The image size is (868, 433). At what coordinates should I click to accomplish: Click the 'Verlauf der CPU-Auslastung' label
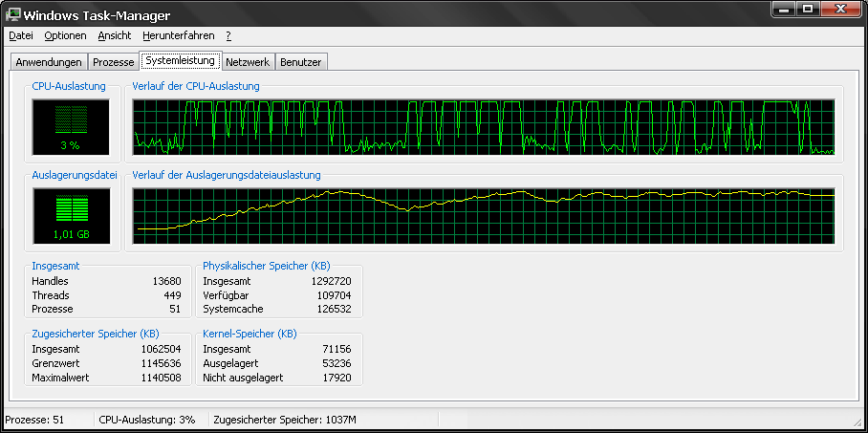[x=196, y=86]
